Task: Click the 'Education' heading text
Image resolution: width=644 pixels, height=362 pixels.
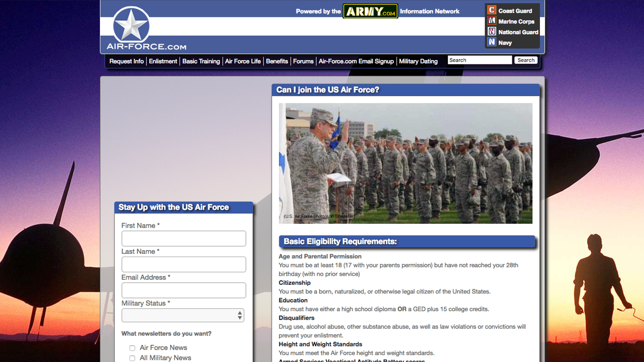Action: point(293,300)
